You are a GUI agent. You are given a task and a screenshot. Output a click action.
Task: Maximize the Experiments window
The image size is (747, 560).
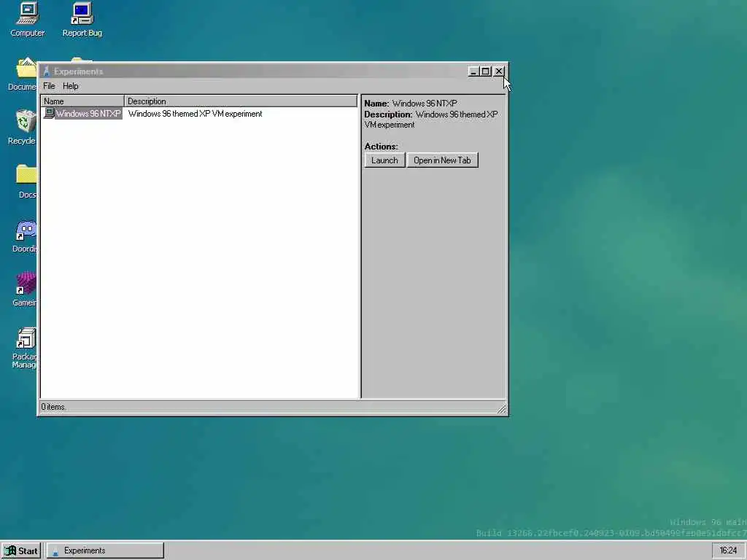(485, 71)
